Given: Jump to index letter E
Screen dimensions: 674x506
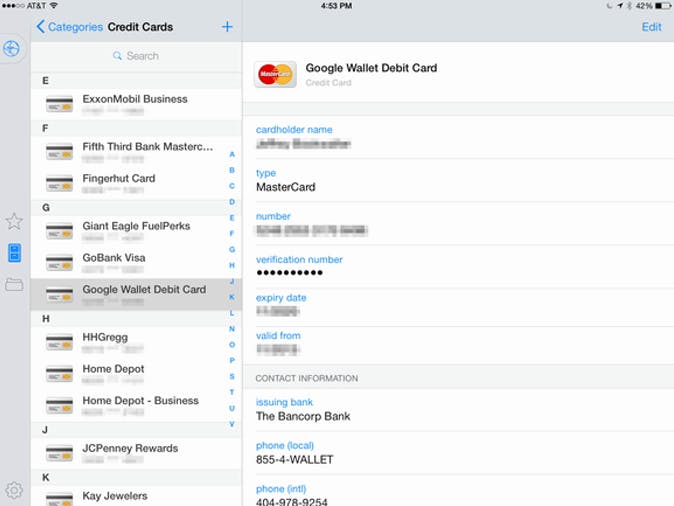Looking at the screenshot, I should 232,218.
